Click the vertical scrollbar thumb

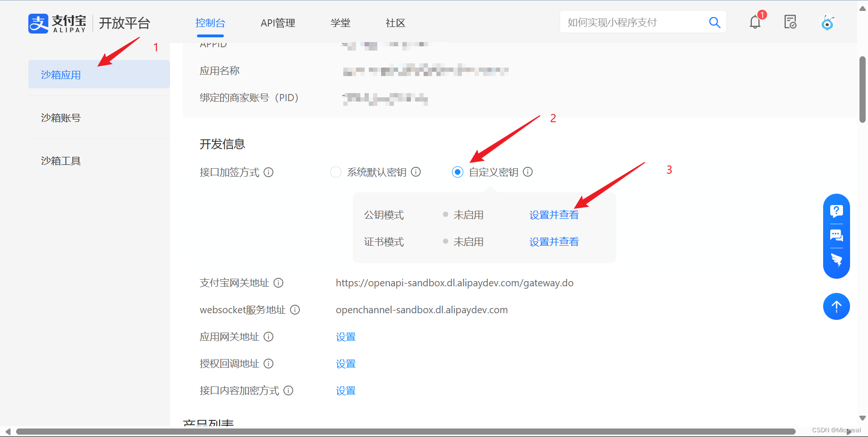(862, 89)
